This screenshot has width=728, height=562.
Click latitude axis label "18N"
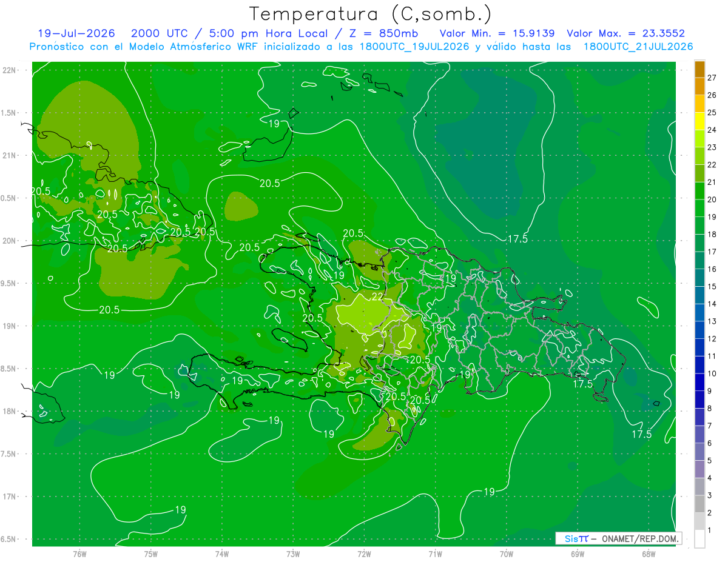coord(10,411)
